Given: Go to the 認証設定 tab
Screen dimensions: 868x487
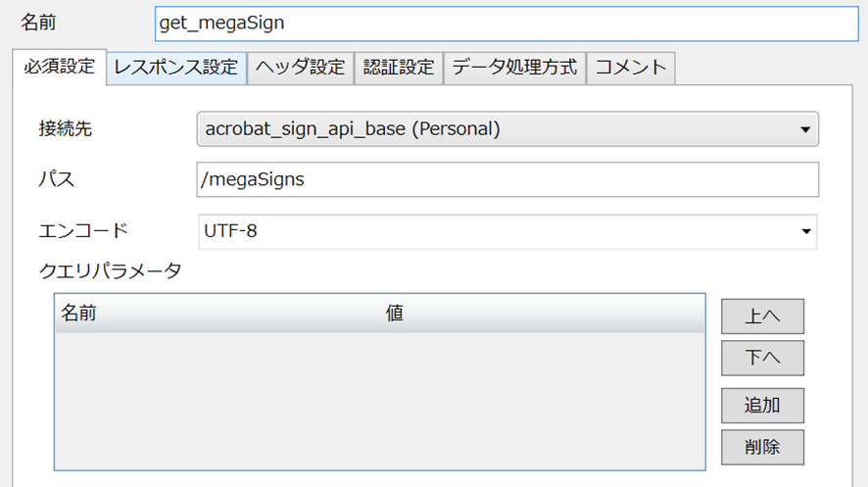Looking at the screenshot, I should (398, 69).
